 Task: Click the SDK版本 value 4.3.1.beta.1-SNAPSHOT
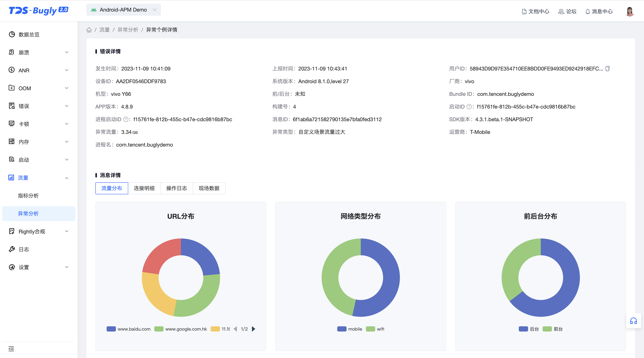click(x=504, y=119)
